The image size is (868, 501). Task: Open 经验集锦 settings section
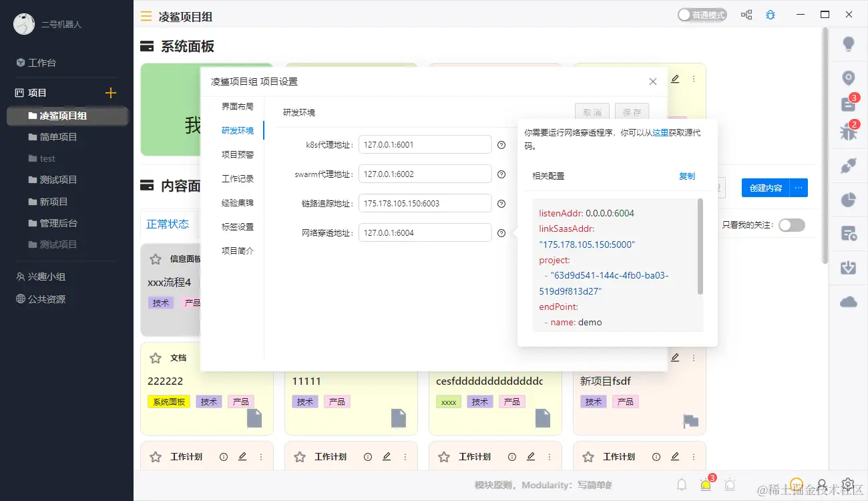click(x=238, y=202)
